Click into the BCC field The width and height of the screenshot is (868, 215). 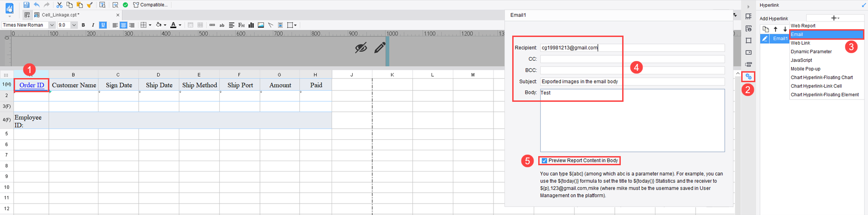632,70
